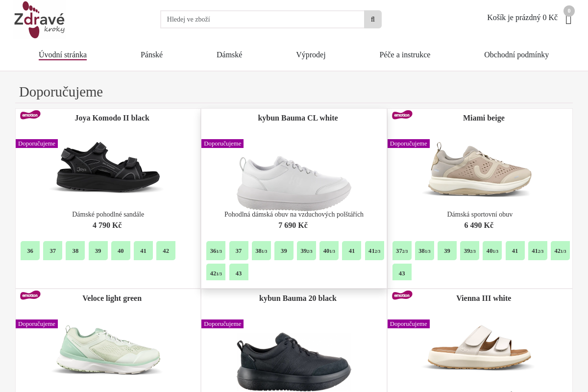Select size 37 for kybun Bauma CL
Viewport: 588px width, 392px height.
pos(239,250)
